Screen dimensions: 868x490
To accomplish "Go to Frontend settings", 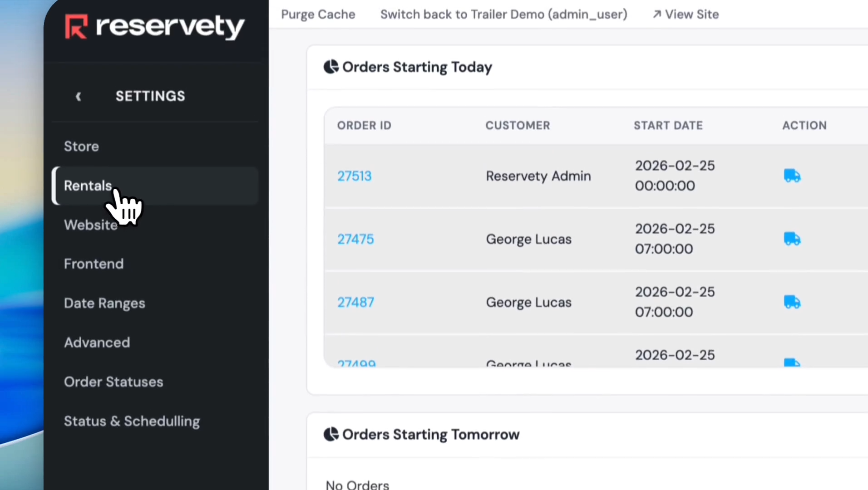I will 94,264.
